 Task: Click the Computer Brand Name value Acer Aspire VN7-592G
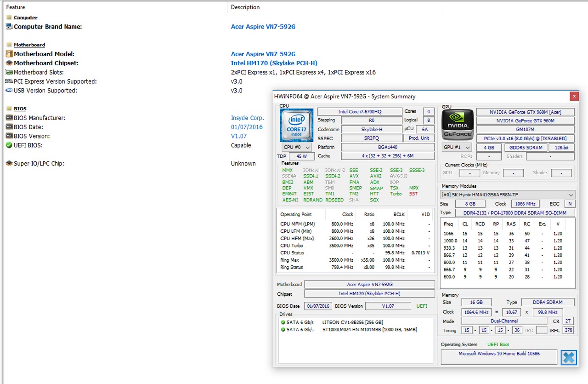tap(263, 27)
